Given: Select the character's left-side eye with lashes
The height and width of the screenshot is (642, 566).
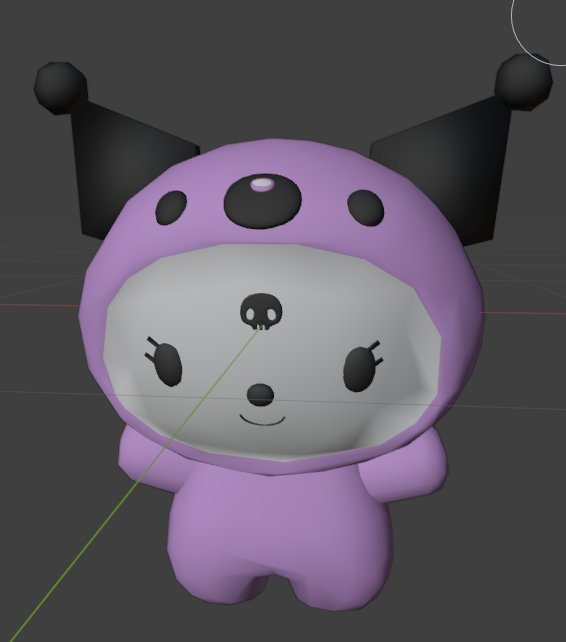Looking at the screenshot, I should tap(165, 363).
